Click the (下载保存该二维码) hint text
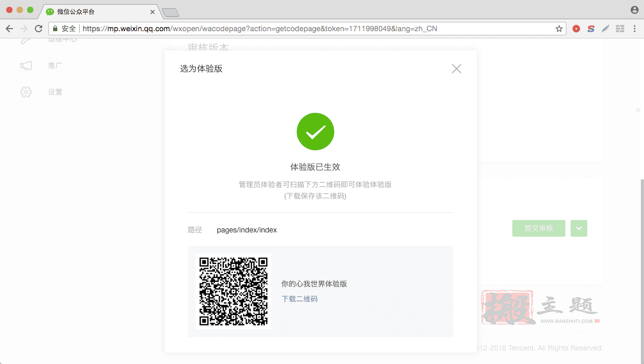644x364 pixels. coord(315,196)
